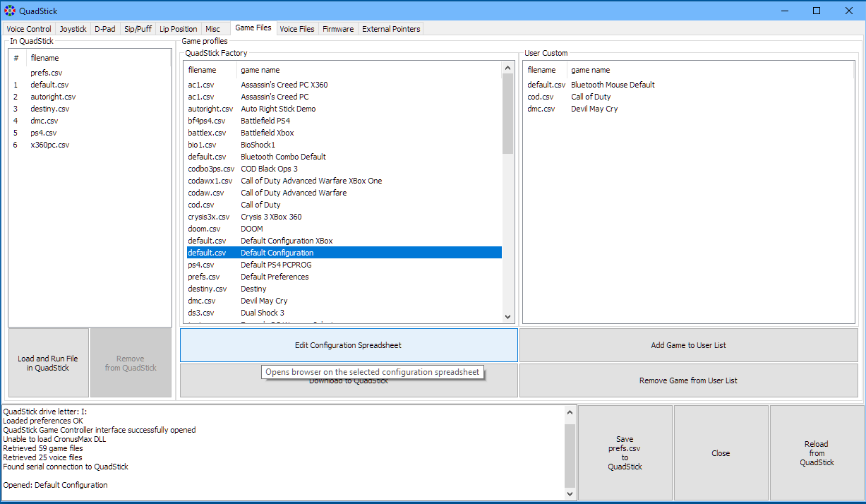866x504 pixels.
Task: Select Dual Shock 3 profile
Action: 344,313
